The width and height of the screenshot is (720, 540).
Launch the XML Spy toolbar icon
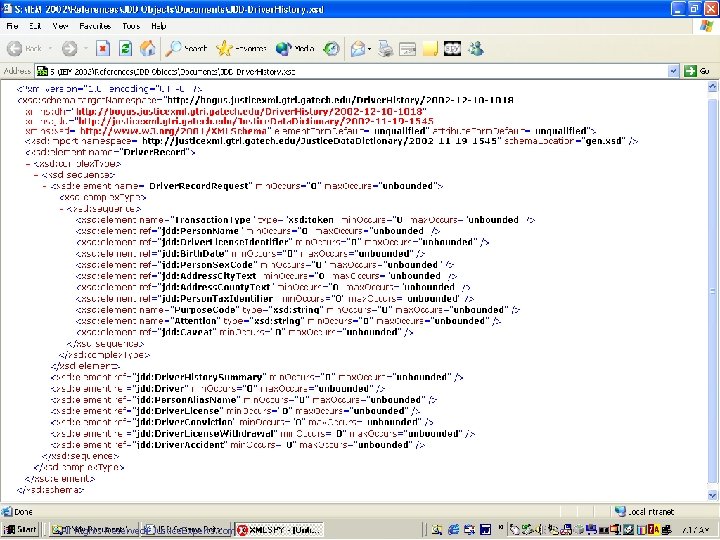(x=452, y=48)
